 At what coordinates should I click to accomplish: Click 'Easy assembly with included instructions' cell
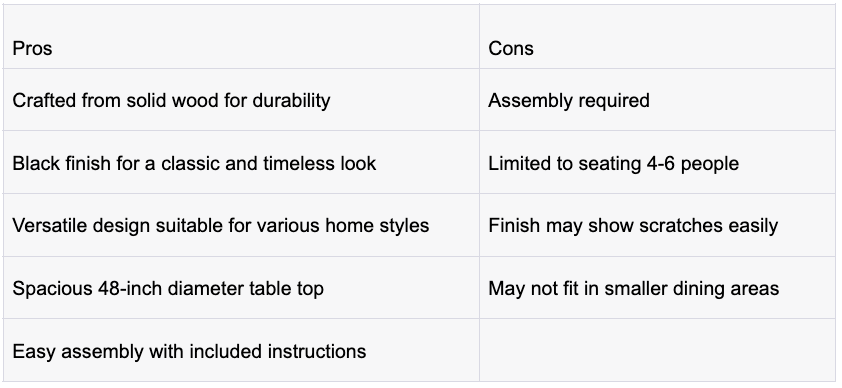click(x=241, y=350)
